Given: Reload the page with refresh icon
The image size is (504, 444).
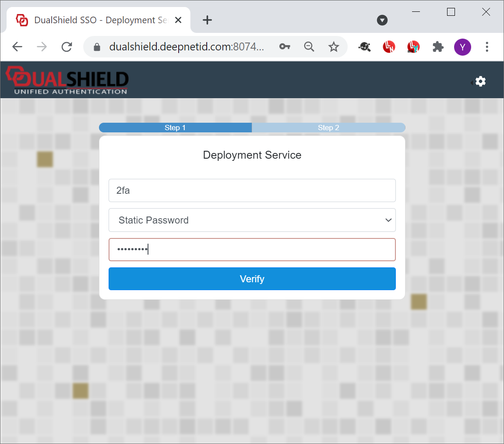Looking at the screenshot, I should tap(67, 47).
